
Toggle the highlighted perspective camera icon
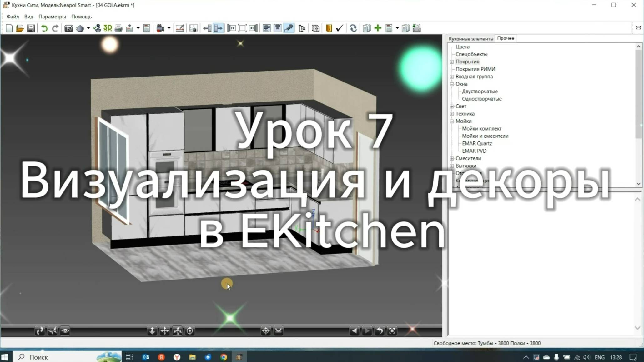coord(289,28)
